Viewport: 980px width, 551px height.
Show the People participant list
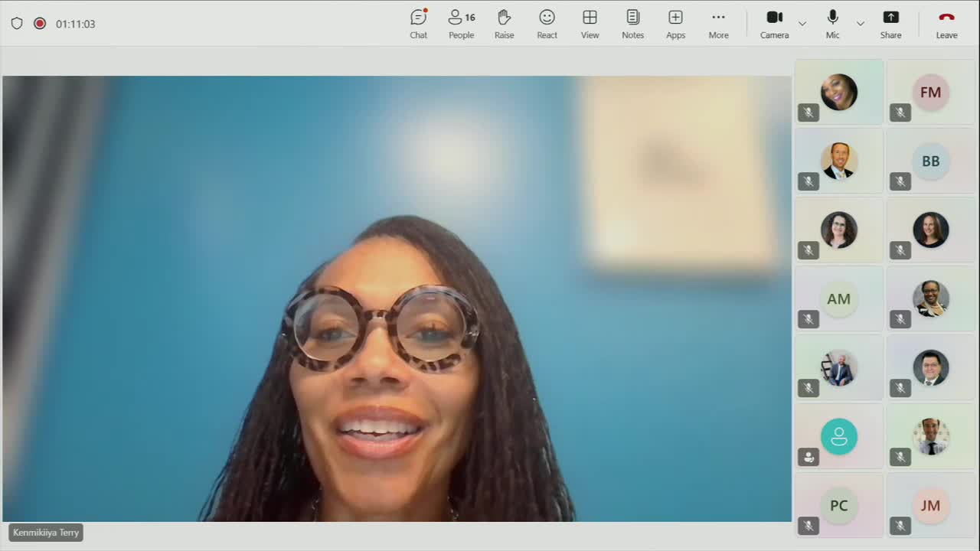point(461,24)
